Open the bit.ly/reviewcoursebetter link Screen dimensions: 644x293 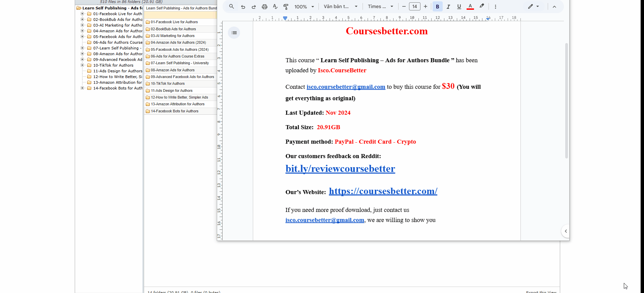click(x=340, y=169)
